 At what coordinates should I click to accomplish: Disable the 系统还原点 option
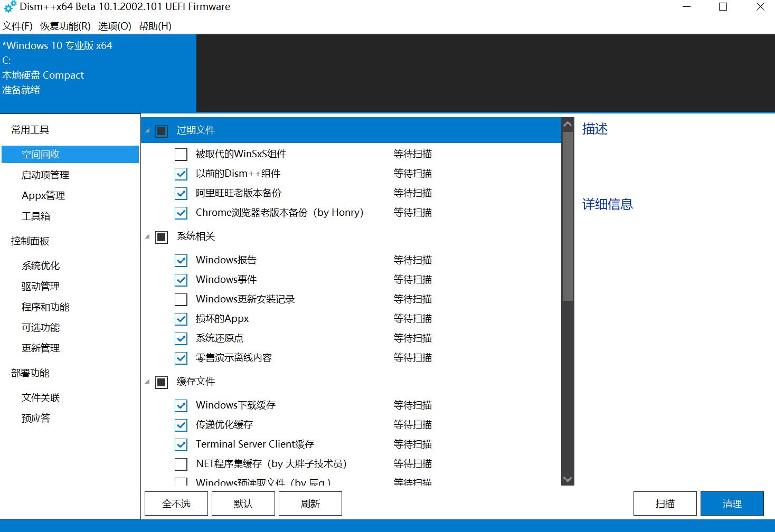click(x=181, y=338)
